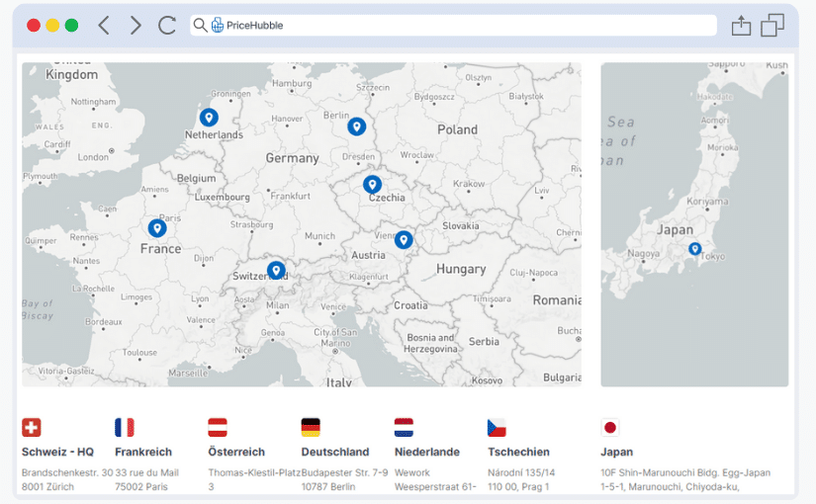Screen dimensions: 816x504
Task: Click the 10F Shin-Marunouchi Bldg. address
Action: (685, 472)
